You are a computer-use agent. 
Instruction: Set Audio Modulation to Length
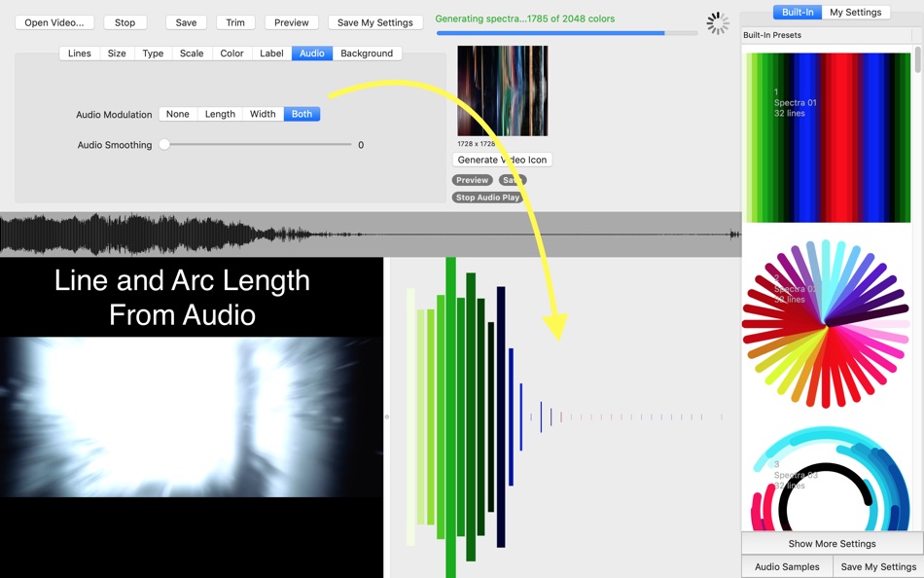[x=220, y=114]
